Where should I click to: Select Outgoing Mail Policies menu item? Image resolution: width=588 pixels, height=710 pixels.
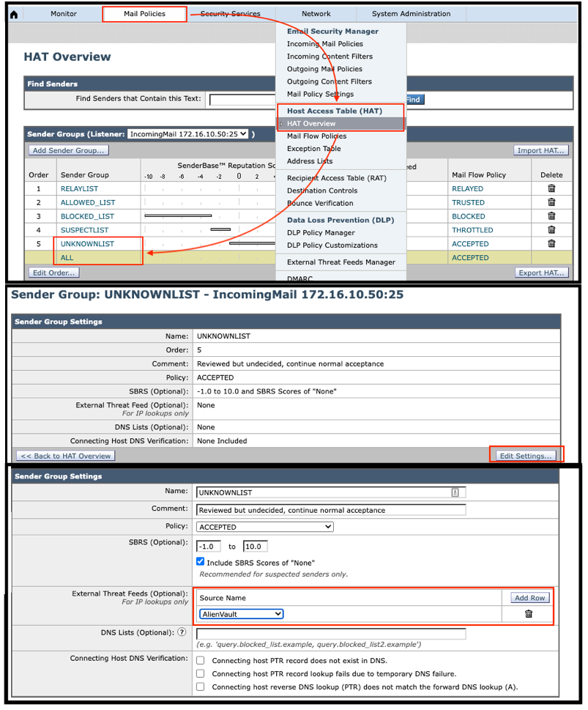(324, 70)
